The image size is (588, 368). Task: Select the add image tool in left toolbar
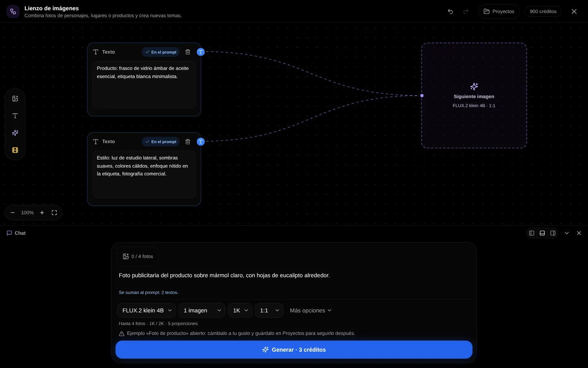coord(15,99)
